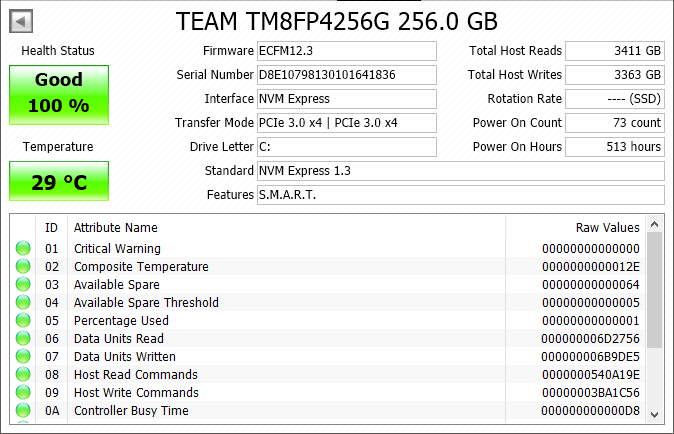
Task: Click the Rotation Rate value field
Action: coord(615,99)
